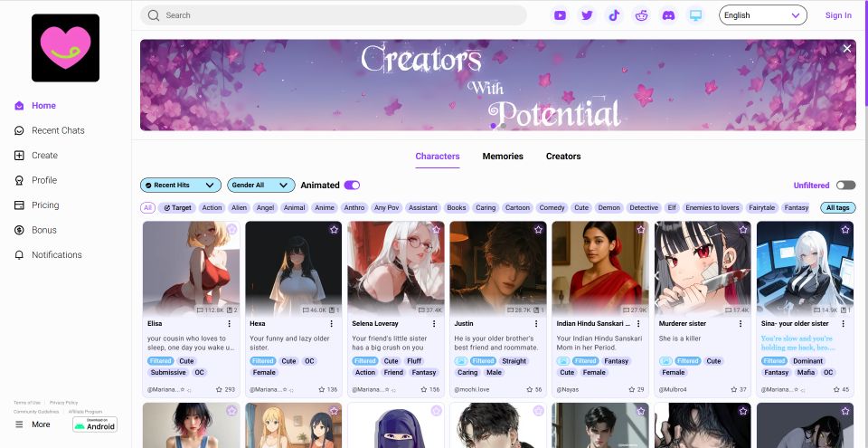Viewport: 868px width, 448px height.
Task: Open the three-dot menu on Murderer sister
Action: 741,324
